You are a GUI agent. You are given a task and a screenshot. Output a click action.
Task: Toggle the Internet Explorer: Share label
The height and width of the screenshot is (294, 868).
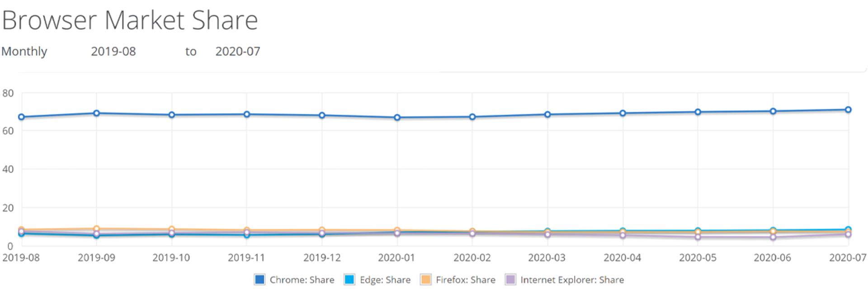click(x=572, y=280)
